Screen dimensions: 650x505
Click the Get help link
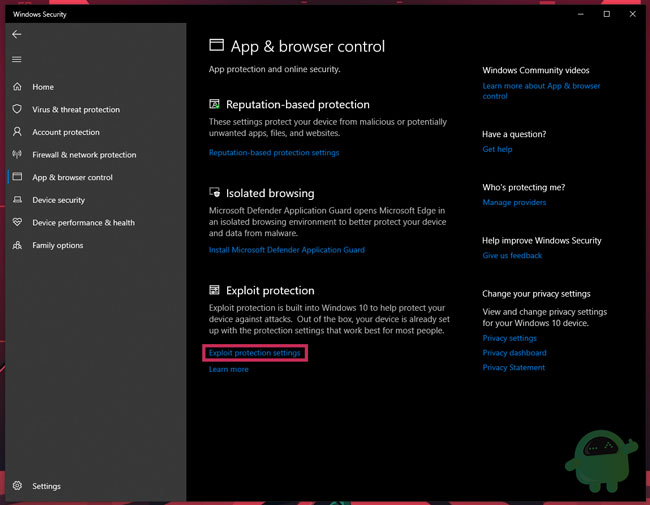pos(497,149)
